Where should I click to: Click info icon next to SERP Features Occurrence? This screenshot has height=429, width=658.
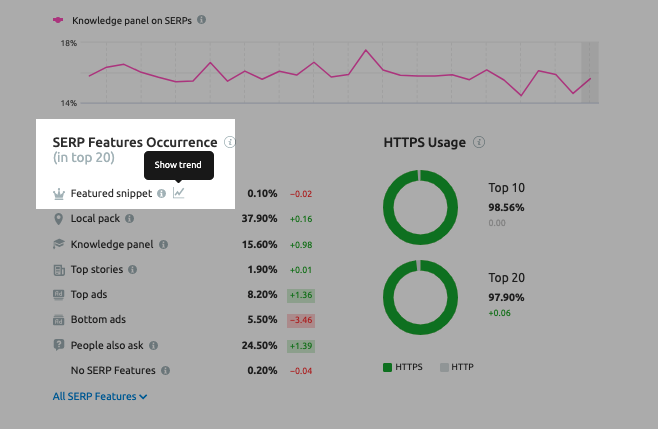pyautogui.click(x=230, y=142)
